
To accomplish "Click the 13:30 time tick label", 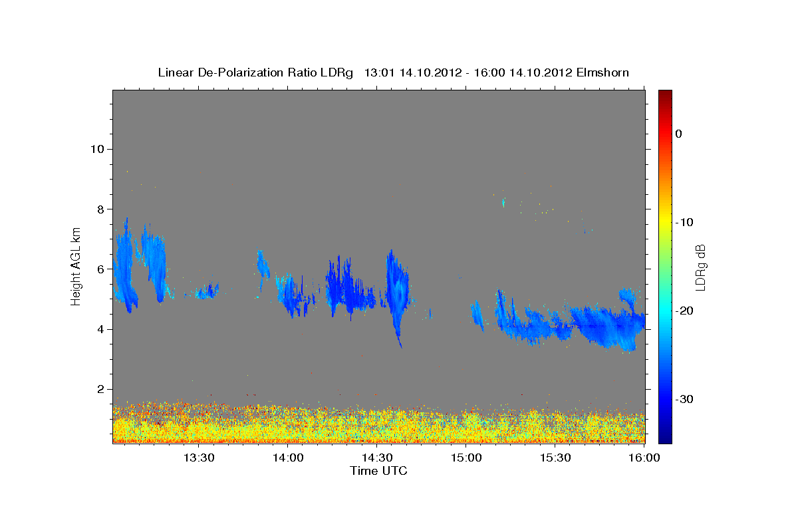I will click(x=199, y=458).
